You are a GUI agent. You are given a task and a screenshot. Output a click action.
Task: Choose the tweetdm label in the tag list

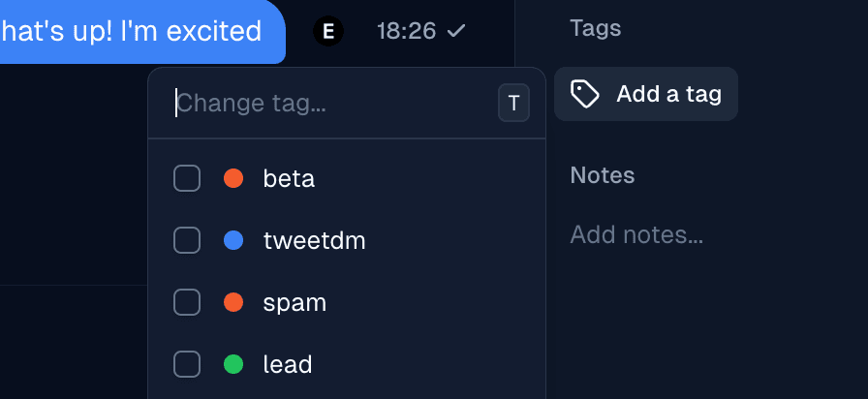pyautogui.click(x=314, y=241)
